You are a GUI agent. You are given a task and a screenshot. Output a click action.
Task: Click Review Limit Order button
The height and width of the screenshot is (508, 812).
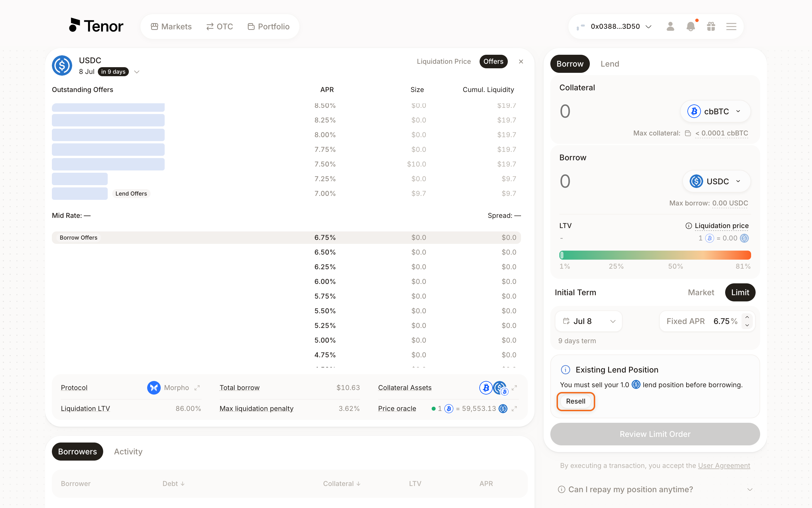pos(655,434)
